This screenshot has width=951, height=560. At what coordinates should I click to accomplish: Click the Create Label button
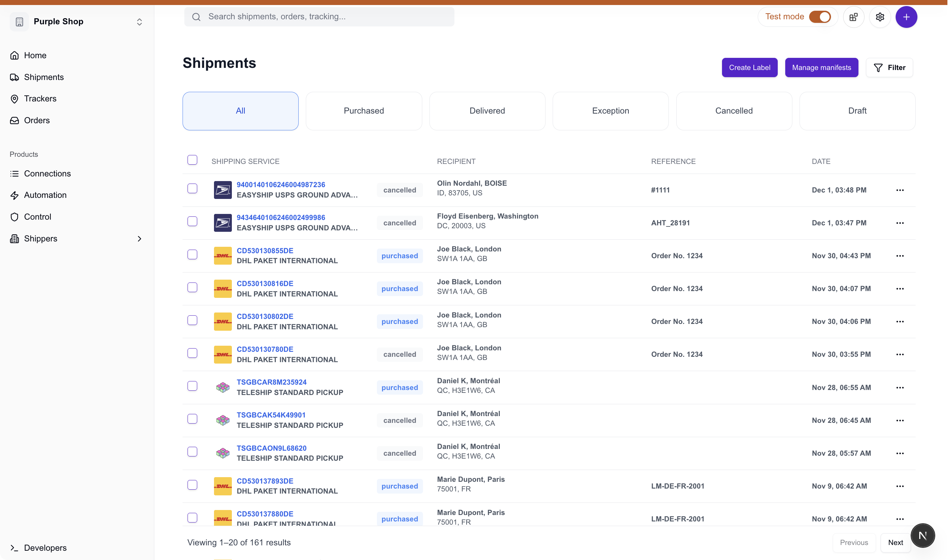pos(750,67)
